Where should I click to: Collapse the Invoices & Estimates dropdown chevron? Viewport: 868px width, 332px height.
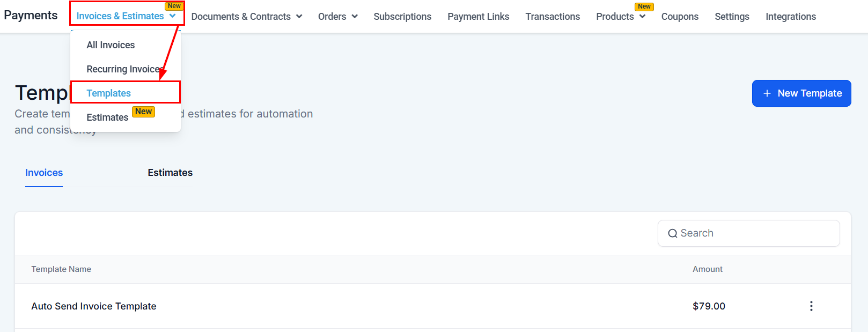(172, 16)
